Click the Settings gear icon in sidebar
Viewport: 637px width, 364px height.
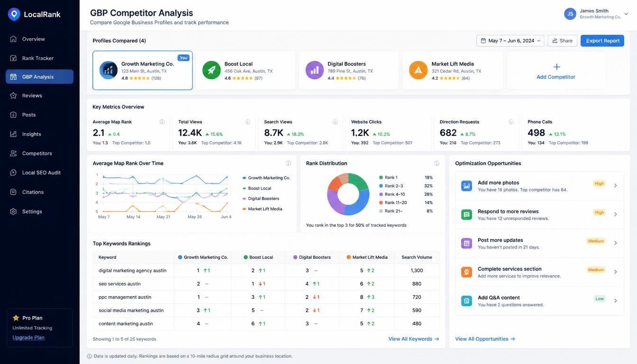13,211
